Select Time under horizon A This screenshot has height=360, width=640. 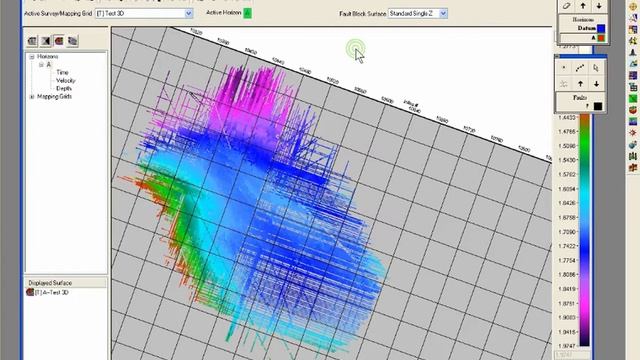click(62, 72)
